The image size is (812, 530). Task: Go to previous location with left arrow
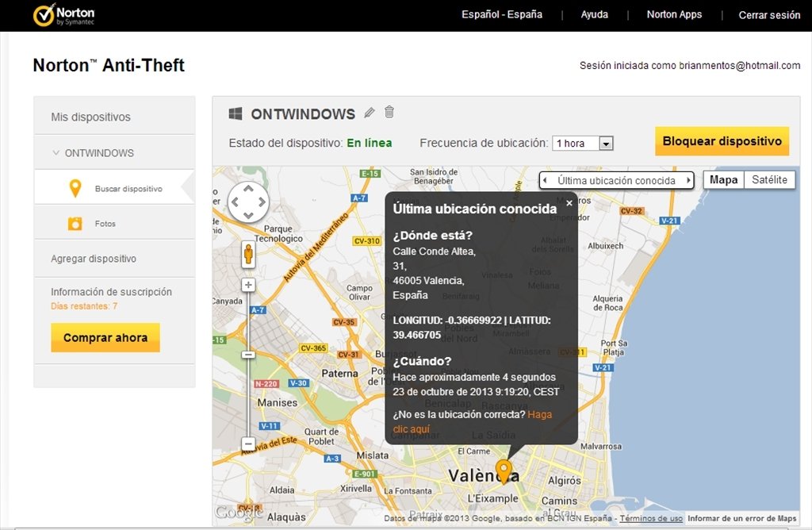[545, 180]
